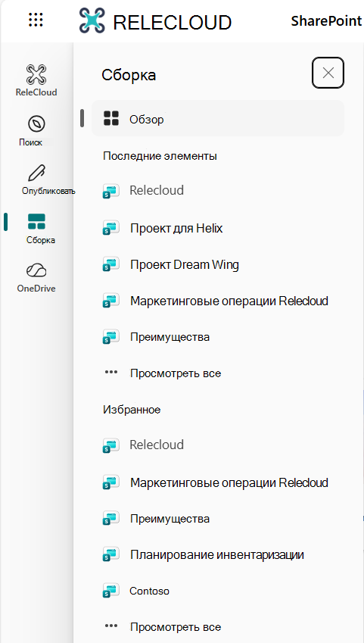Open Планирование инвентаризации site

(x=217, y=555)
